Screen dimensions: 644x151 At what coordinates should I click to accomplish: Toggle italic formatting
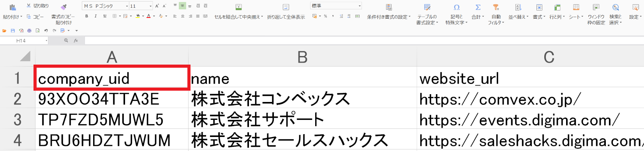click(95, 16)
